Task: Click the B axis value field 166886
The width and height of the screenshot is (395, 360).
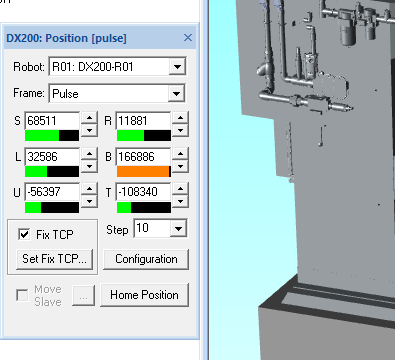Action: point(143,157)
